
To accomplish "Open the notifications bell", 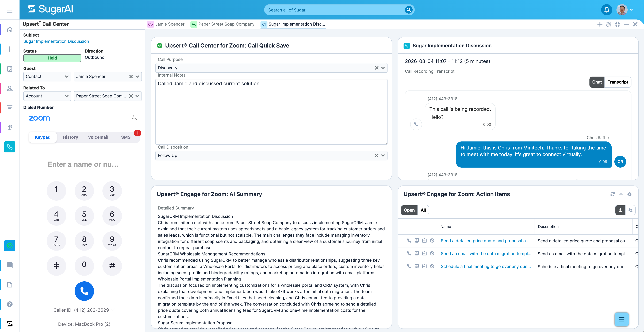I will coord(607,10).
